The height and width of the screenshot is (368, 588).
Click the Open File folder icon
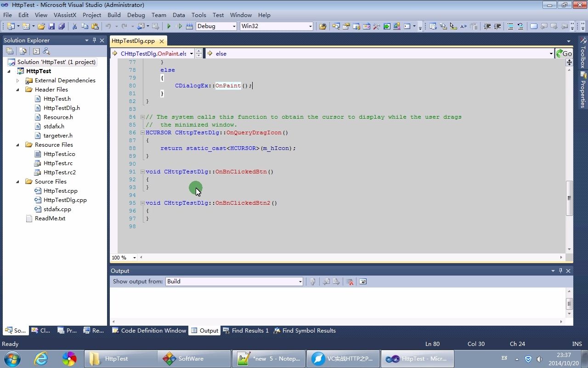41,26
